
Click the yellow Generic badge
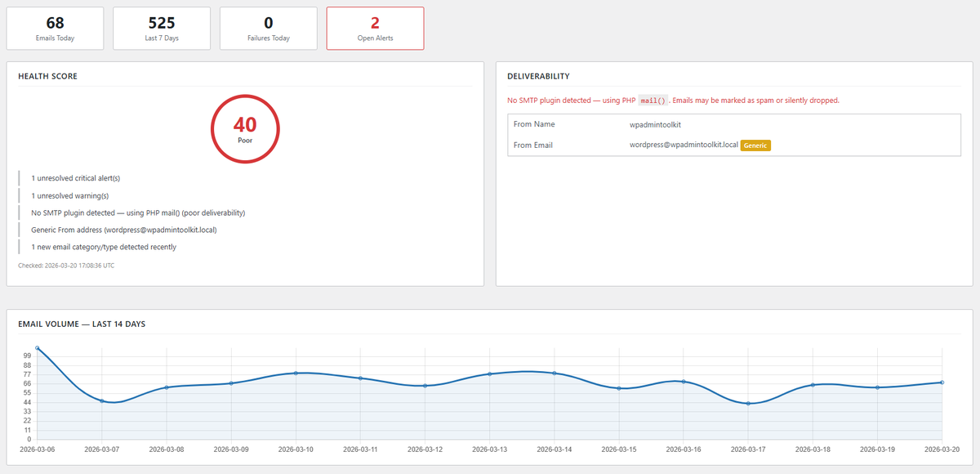tap(756, 145)
